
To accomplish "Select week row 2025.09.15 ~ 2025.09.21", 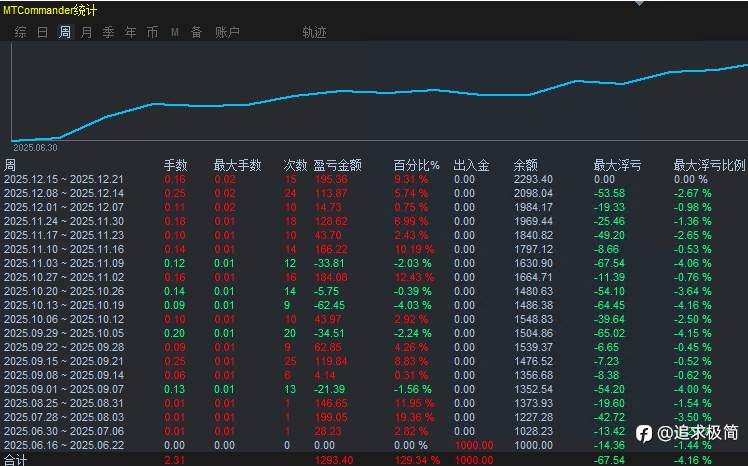I will point(374,361).
